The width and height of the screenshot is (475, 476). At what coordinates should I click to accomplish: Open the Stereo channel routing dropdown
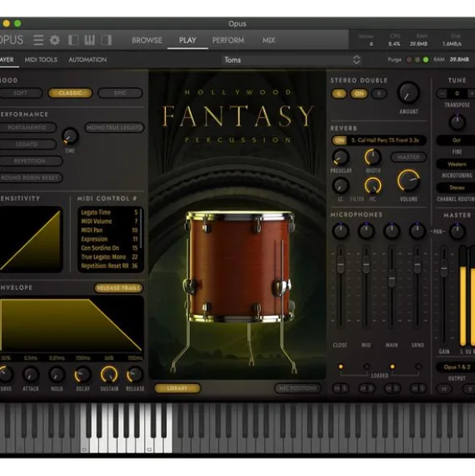point(456,188)
